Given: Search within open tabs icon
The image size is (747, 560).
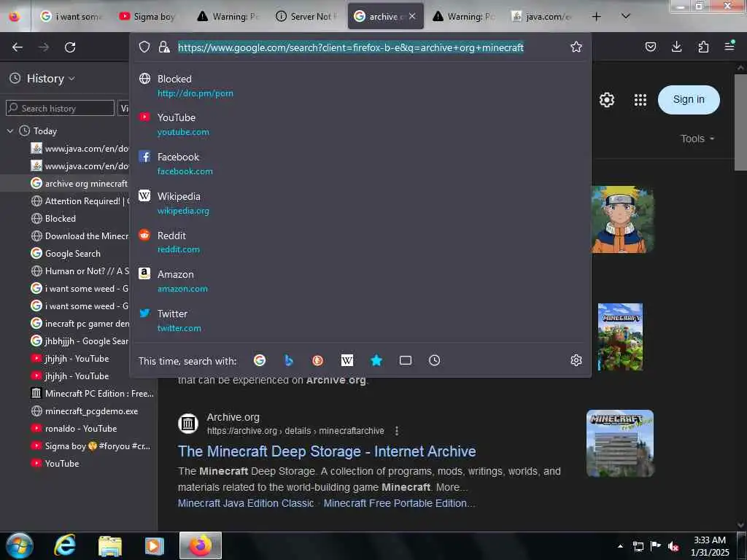Looking at the screenshot, I should [x=406, y=360].
